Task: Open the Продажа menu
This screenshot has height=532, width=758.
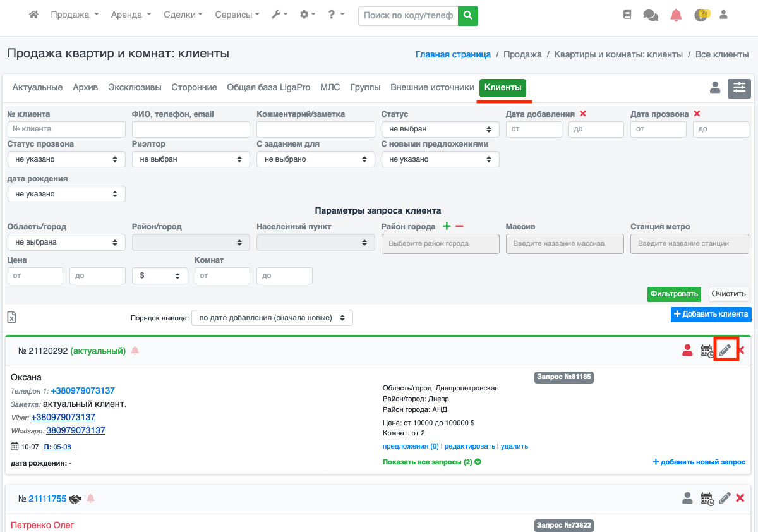Action: (x=75, y=15)
